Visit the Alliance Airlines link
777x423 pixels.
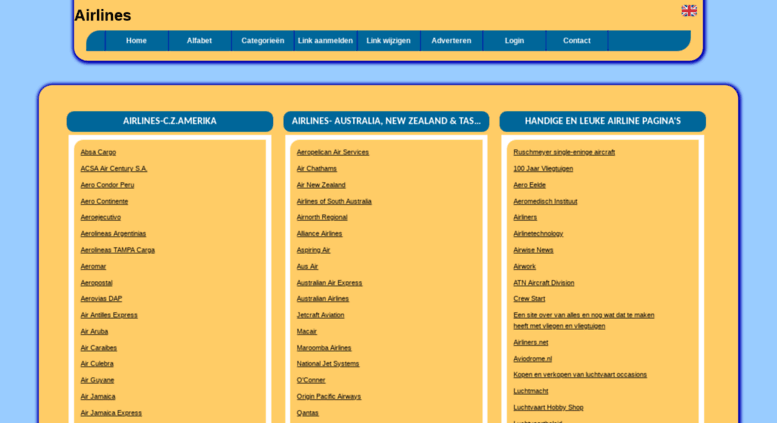tap(319, 233)
